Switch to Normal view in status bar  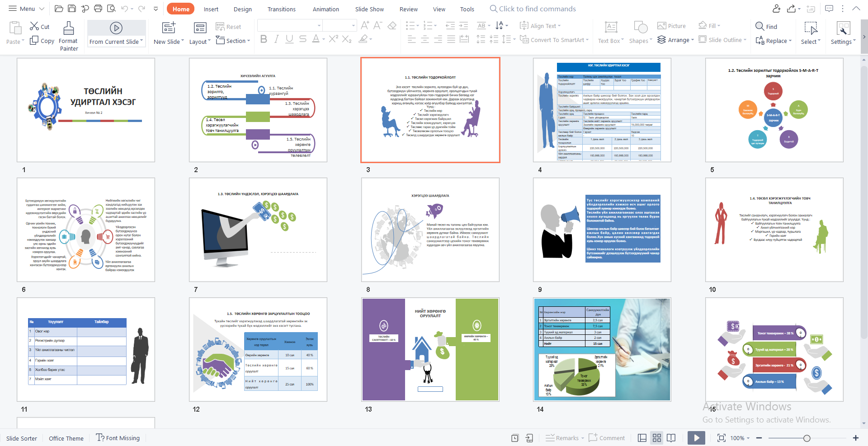pos(642,438)
